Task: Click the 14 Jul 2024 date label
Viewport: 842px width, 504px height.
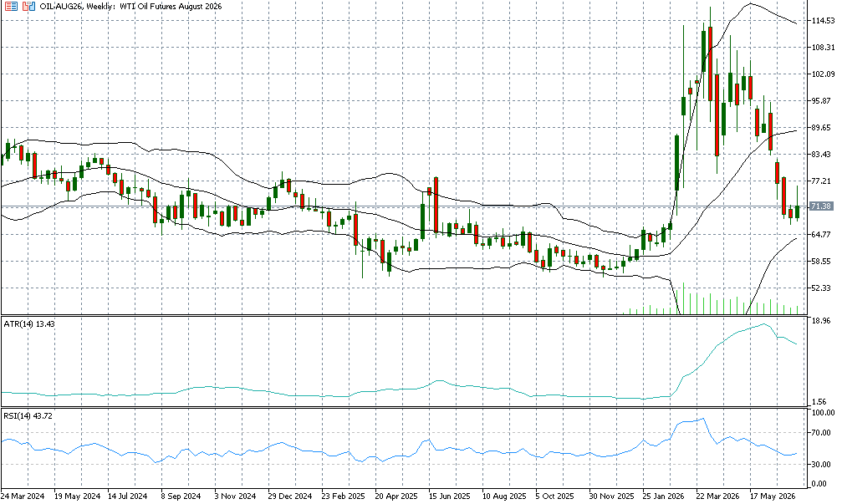Action: 127,496
